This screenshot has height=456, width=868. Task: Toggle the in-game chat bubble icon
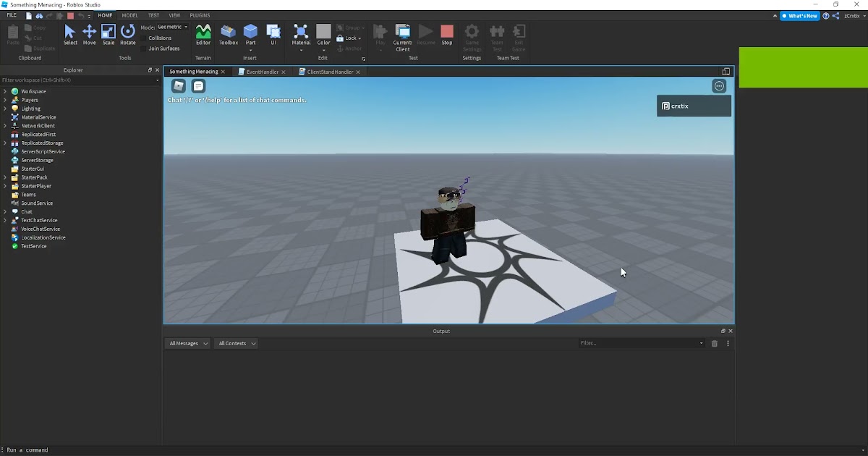198,86
